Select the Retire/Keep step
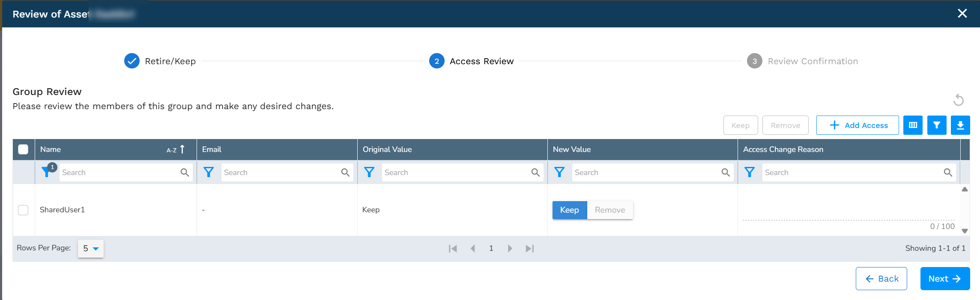 tap(160, 61)
